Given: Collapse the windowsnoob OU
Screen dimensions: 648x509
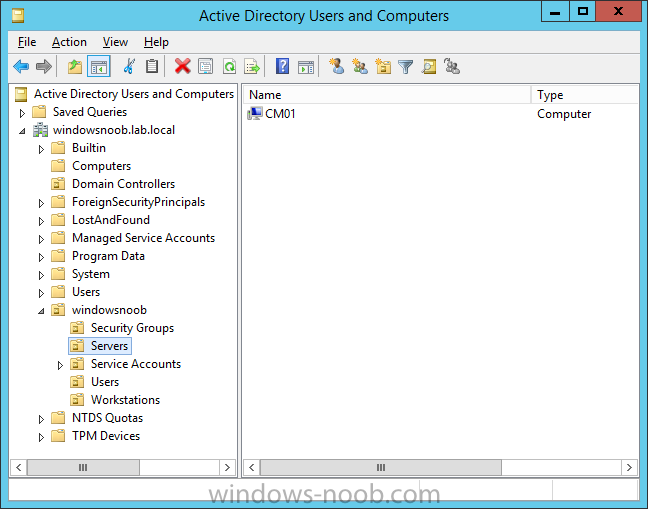Looking at the screenshot, I should coord(41,311).
